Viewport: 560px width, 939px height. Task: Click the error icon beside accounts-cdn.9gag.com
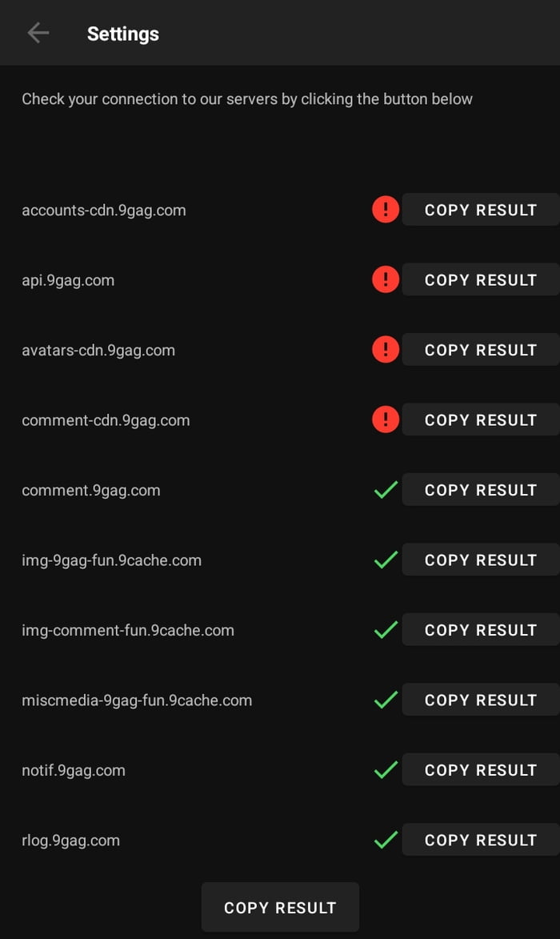coord(385,209)
